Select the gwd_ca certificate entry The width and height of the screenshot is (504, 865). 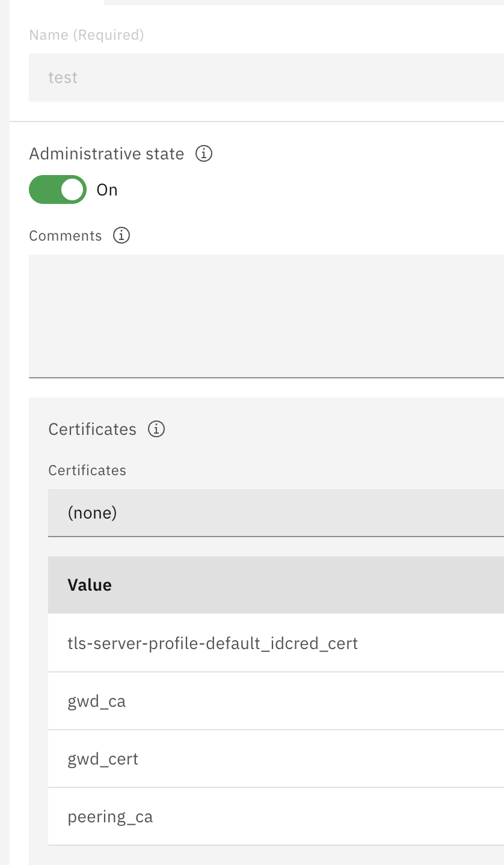coord(96,700)
